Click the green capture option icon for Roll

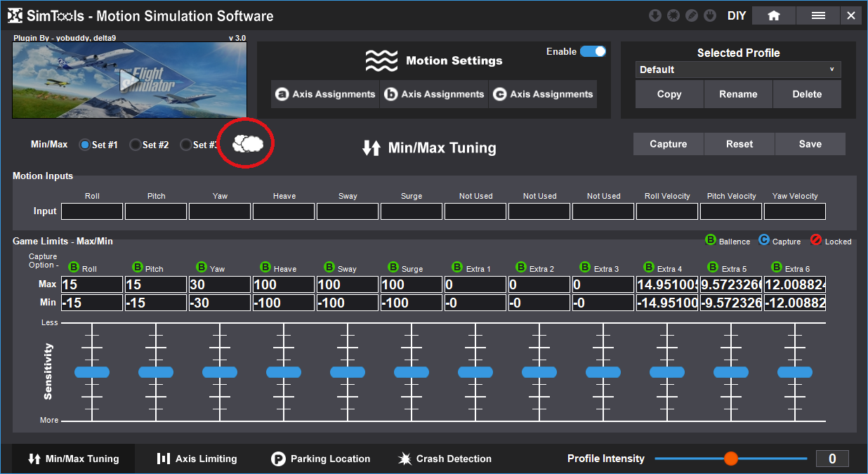click(x=74, y=268)
